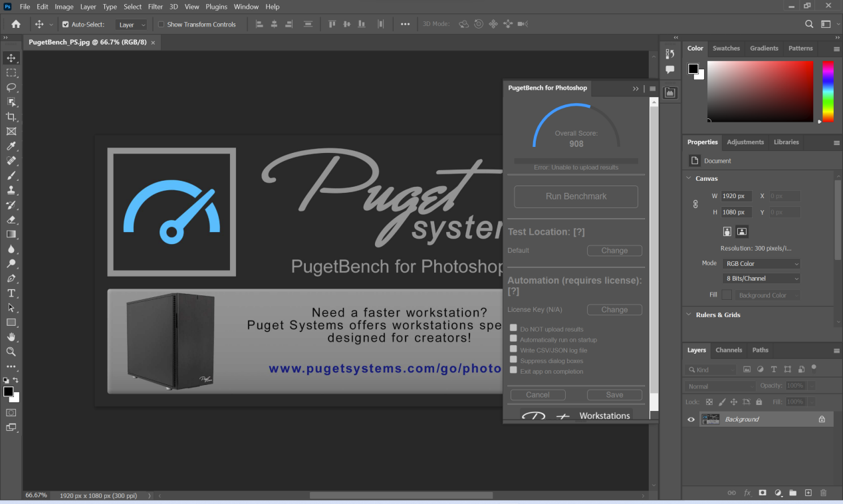Screen dimensions: 843x504
Task: Select the Move tool
Action: pyautogui.click(x=11, y=59)
